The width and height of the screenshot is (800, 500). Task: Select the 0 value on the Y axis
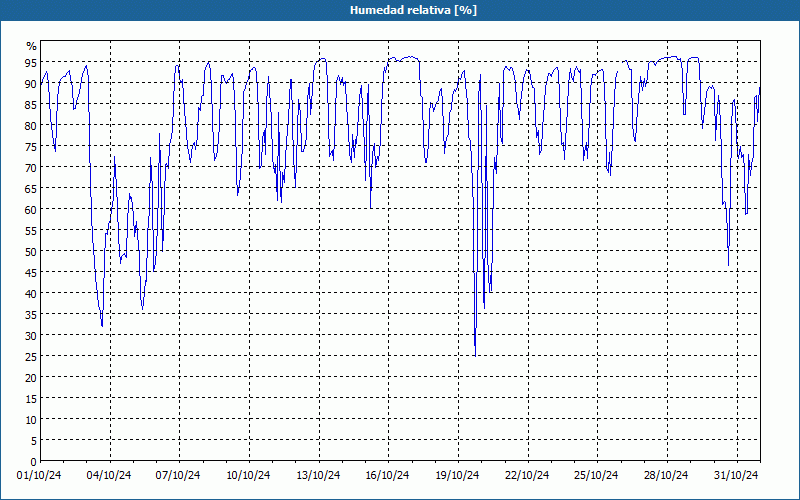(34, 462)
